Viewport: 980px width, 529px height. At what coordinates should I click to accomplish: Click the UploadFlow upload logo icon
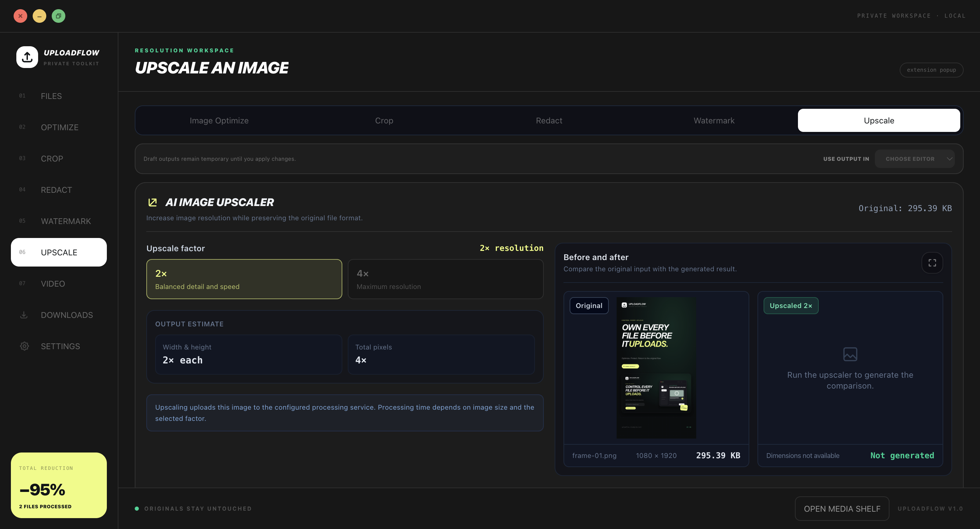[x=27, y=57]
